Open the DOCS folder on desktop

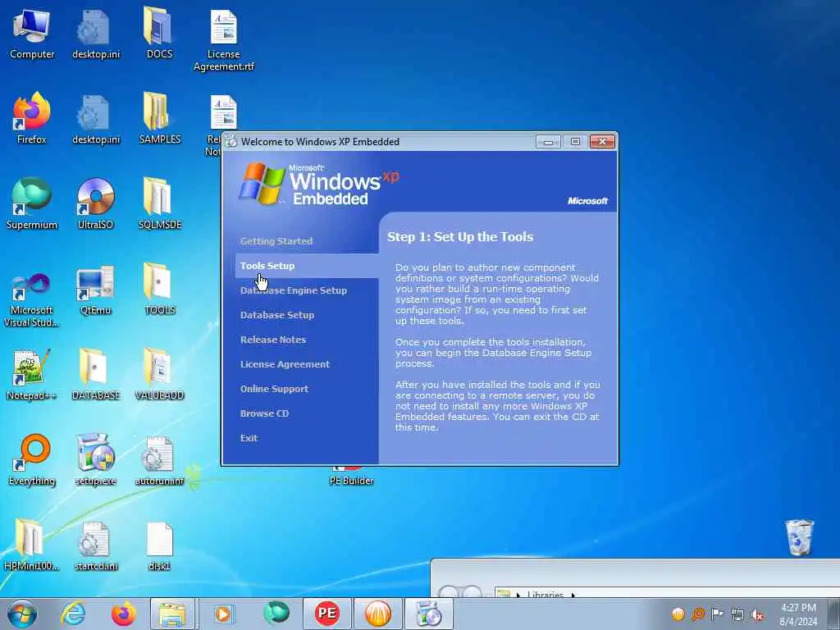(x=160, y=33)
